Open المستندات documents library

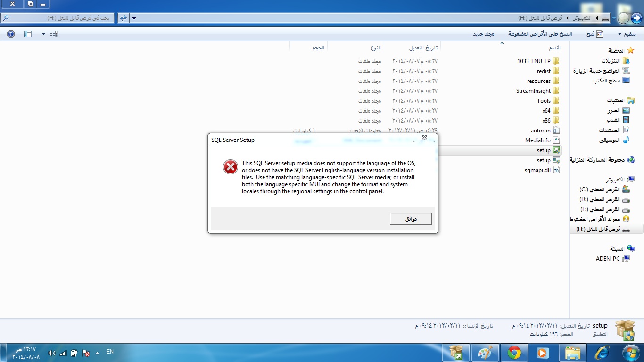[614, 130]
